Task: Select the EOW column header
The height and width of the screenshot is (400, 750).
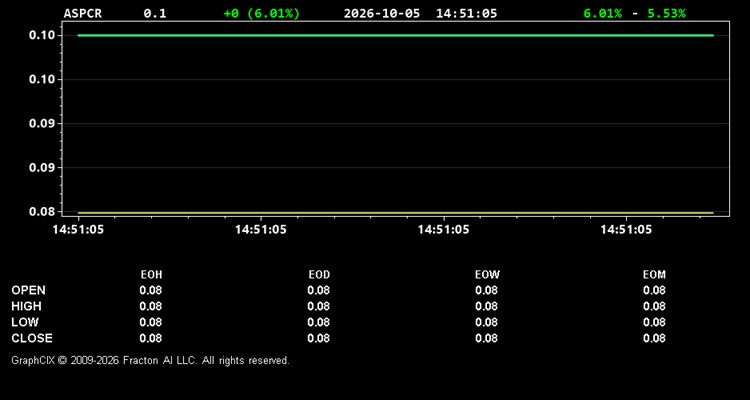Action: (x=487, y=275)
